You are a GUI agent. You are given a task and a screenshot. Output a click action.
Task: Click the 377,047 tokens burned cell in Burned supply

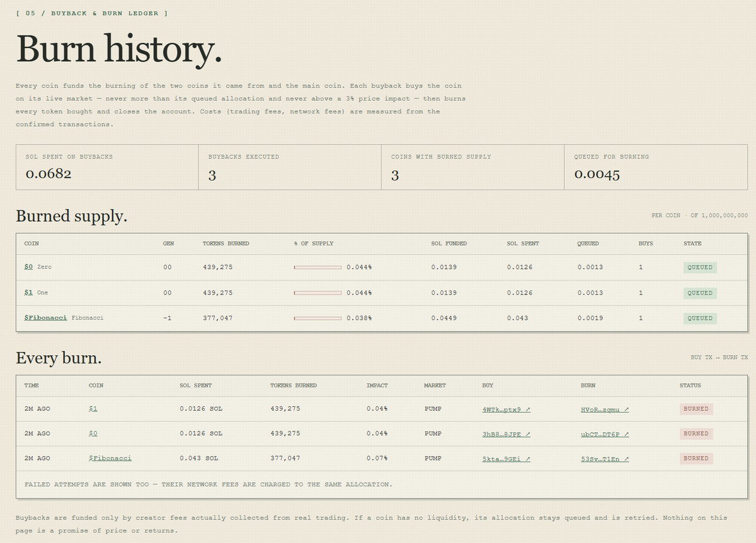tap(217, 318)
